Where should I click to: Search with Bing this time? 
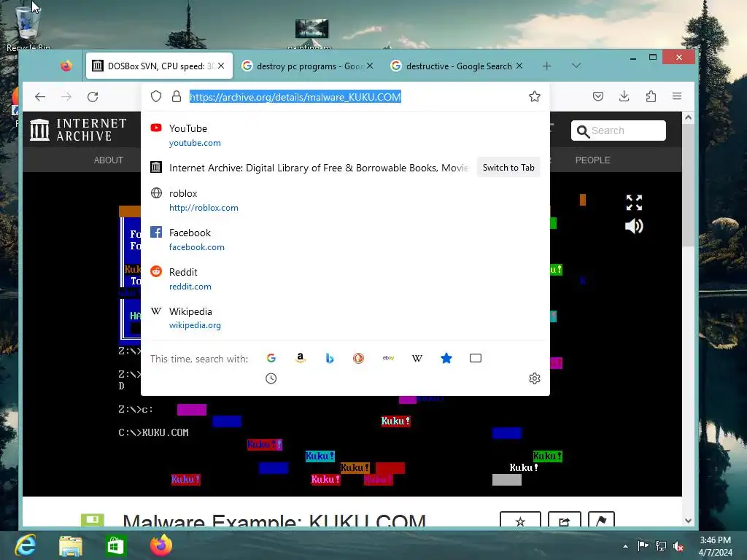tap(329, 358)
